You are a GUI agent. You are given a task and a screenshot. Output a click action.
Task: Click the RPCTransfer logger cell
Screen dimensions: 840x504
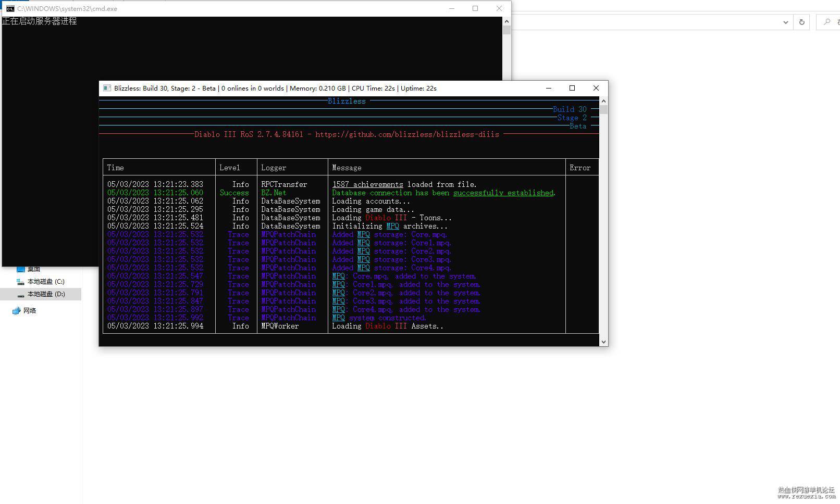(284, 184)
